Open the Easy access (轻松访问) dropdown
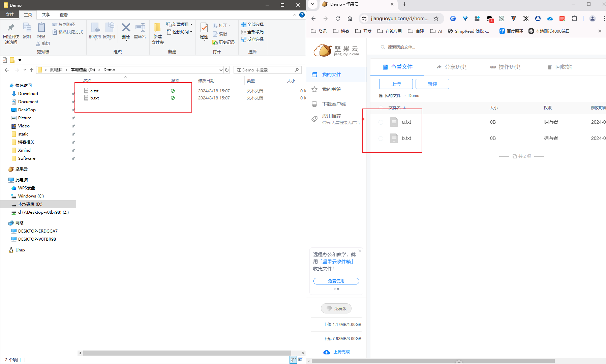This screenshot has height=364, width=606. (x=179, y=32)
